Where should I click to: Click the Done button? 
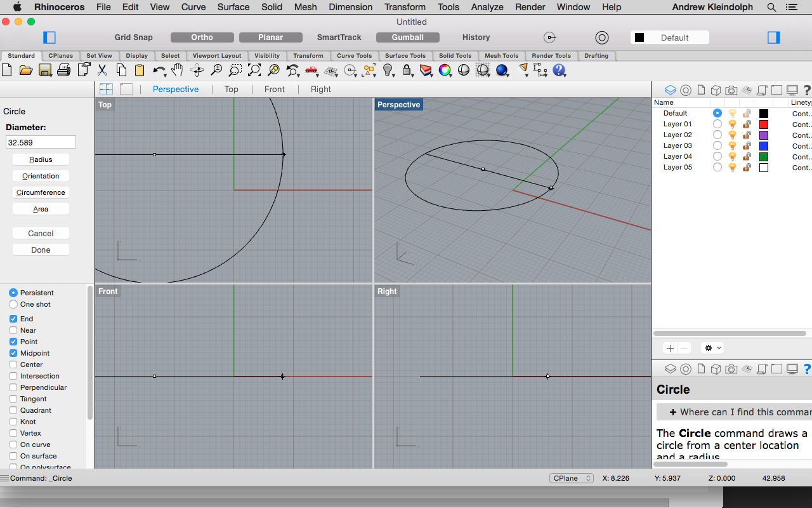tap(41, 250)
